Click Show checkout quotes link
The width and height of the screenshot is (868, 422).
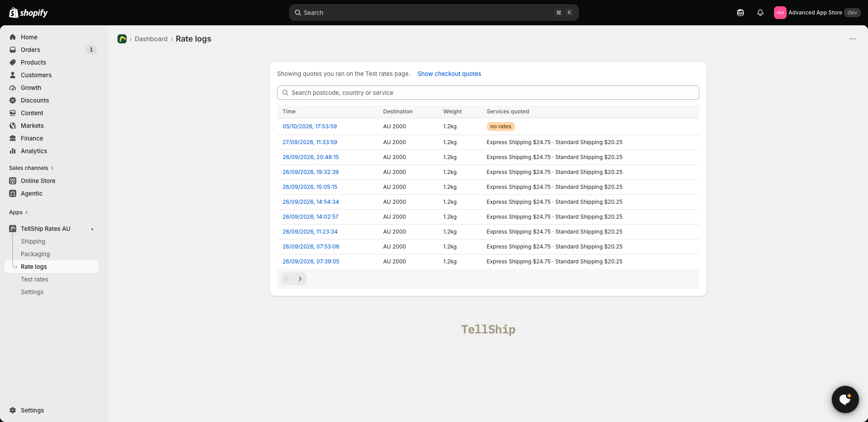[x=449, y=74]
